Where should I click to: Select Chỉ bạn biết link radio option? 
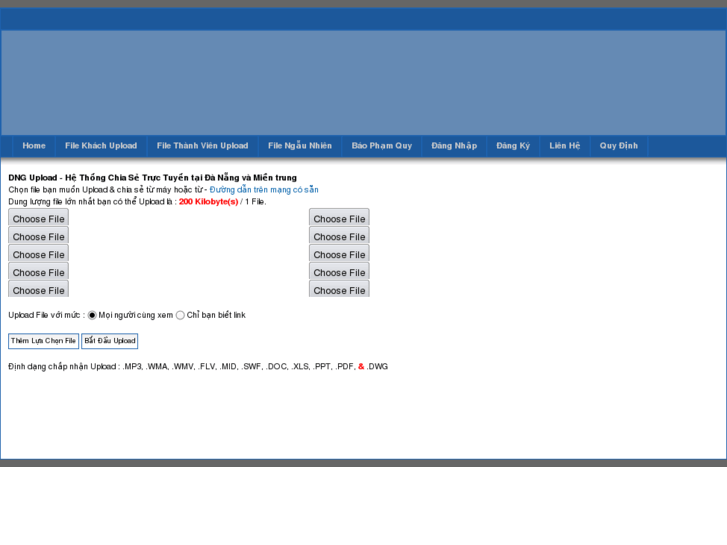(x=180, y=315)
